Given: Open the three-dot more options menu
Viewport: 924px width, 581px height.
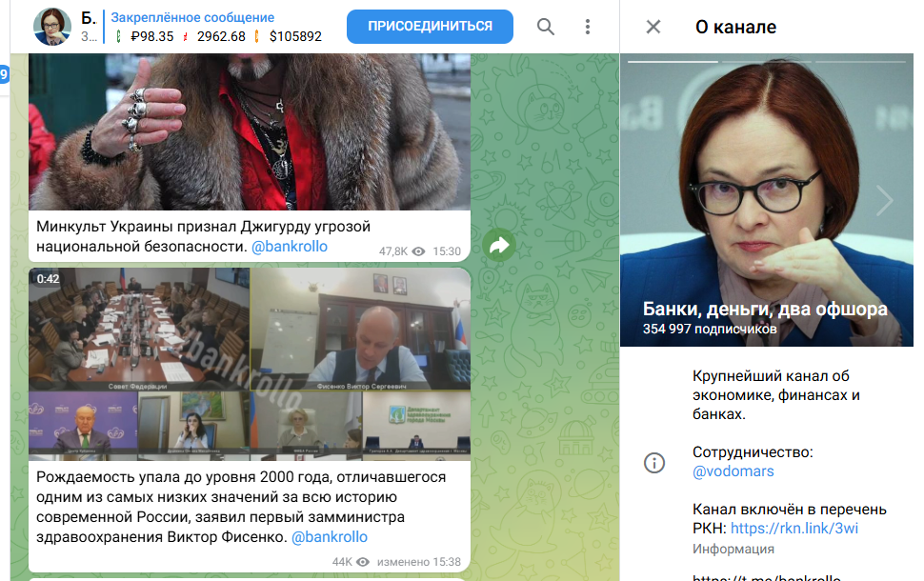Looking at the screenshot, I should [x=588, y=27].
